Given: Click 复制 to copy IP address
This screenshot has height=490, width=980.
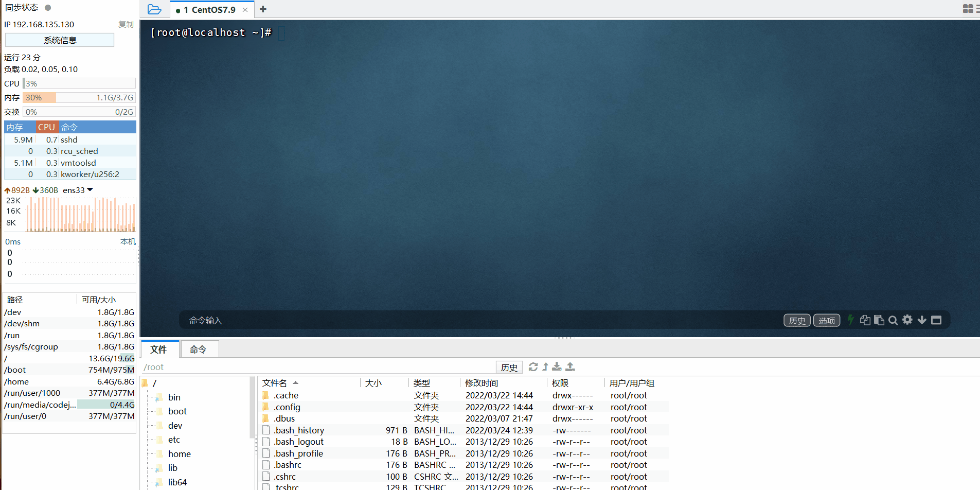Looking at the screenshot, I should [126, 24].
